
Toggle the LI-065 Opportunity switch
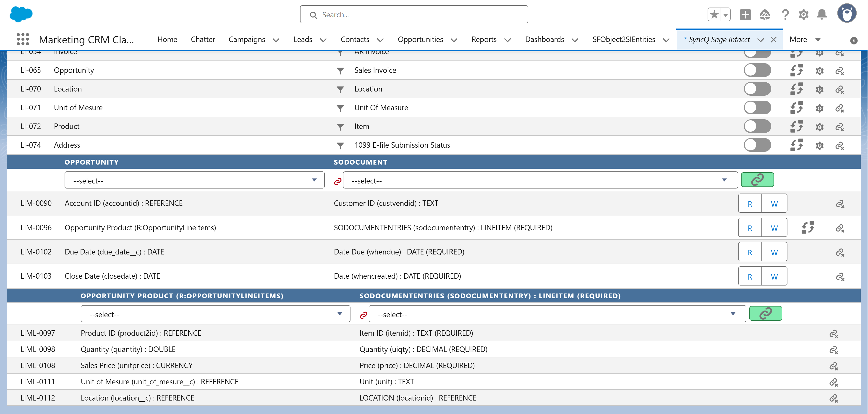[757, 70]
